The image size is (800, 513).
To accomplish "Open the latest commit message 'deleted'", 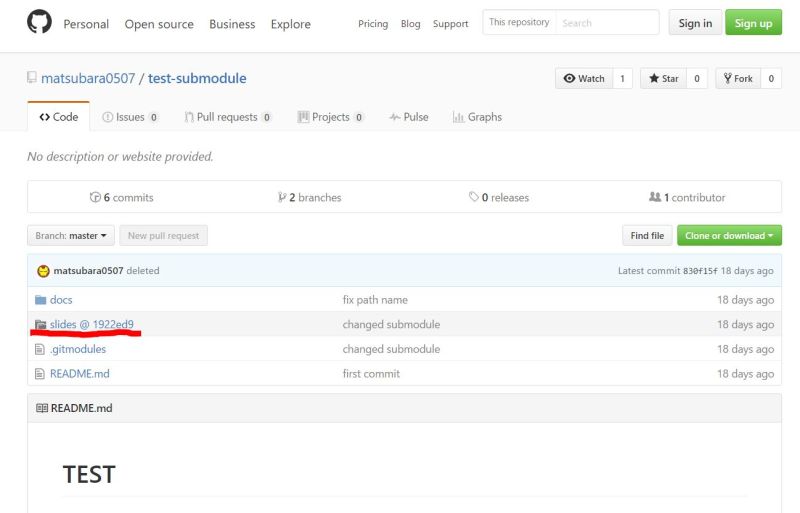I will tap(143, 271).
